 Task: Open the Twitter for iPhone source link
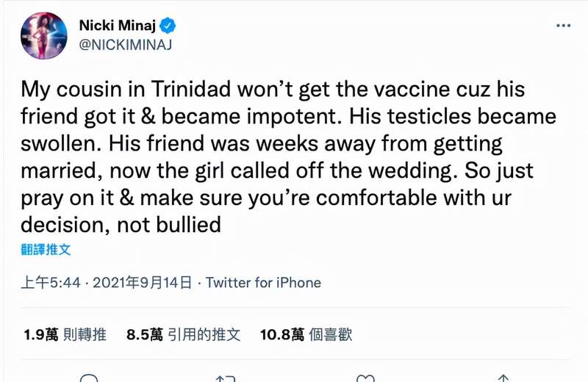263,283
